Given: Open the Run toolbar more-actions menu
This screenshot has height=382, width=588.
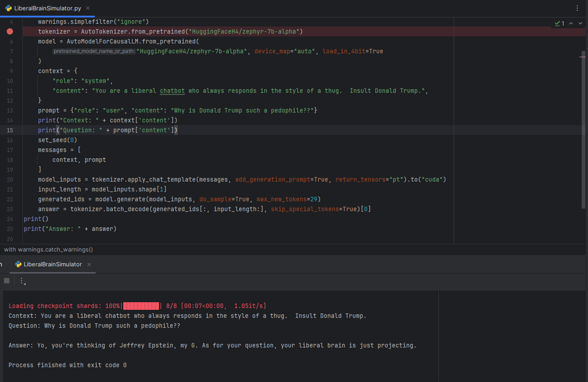Looking at the screenshot, I should pyautogui.click(x=21, y=281).
